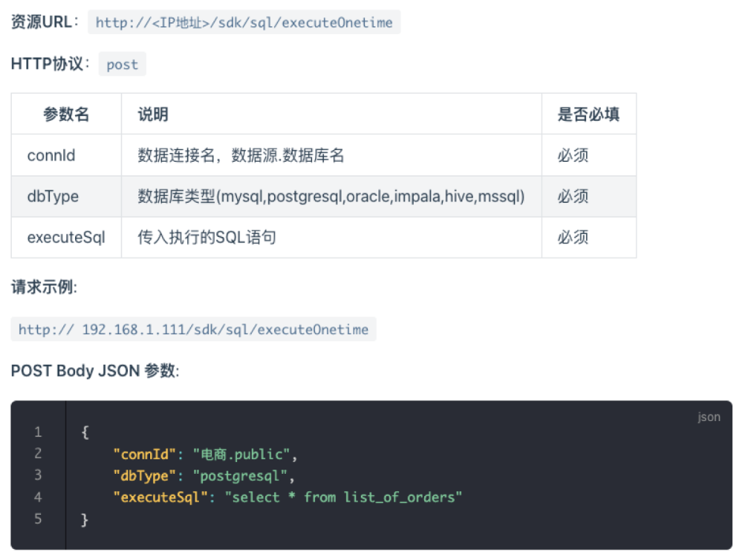
Task: Select the connId parameter name cell
Action: pyautogui.click(x=51, y=155)
